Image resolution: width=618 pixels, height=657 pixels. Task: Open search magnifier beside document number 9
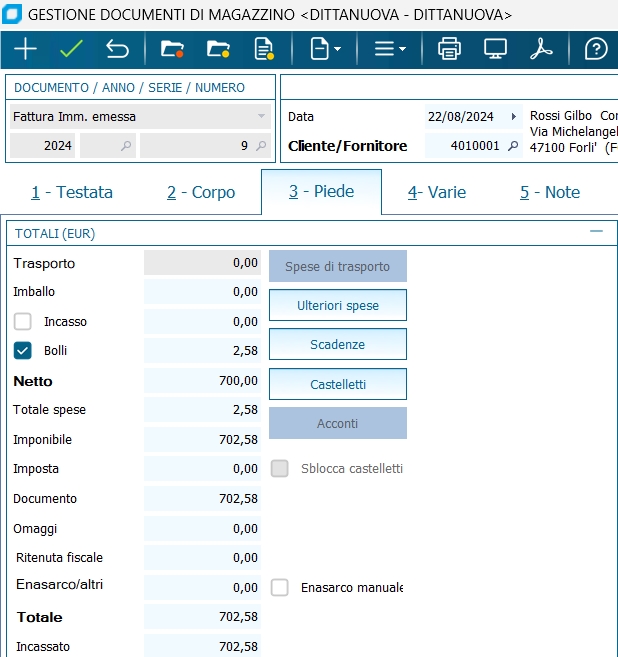(x=261, y=146)
